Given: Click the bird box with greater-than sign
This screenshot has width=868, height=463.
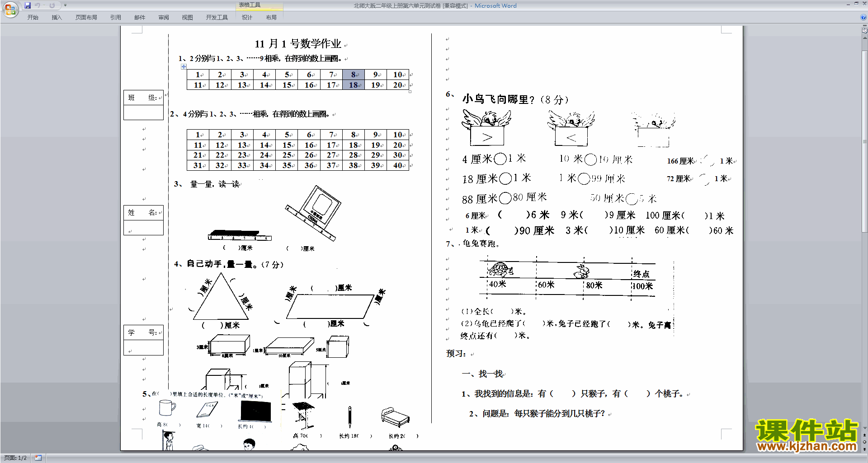Looking at the screenshot, I should click(486, 128).
